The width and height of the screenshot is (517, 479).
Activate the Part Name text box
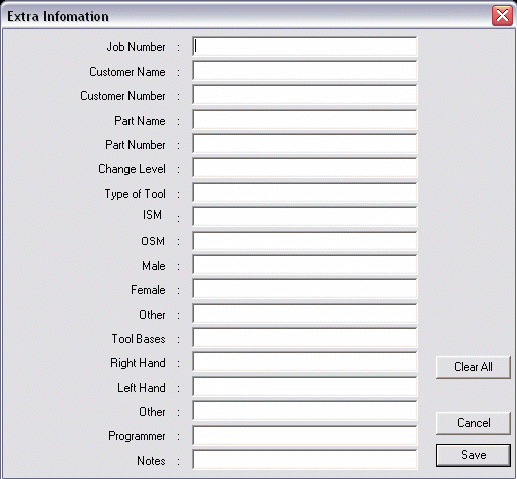click(x=305, y=119)
